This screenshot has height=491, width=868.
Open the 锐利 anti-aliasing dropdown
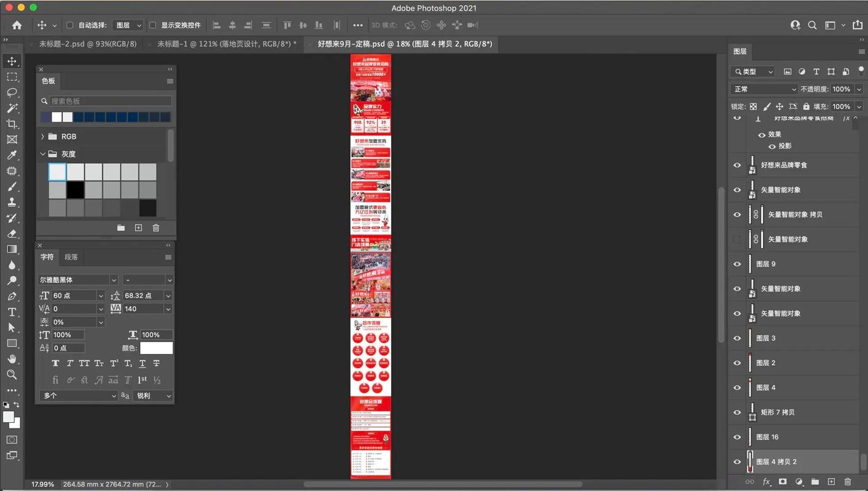tap(152, 396)
